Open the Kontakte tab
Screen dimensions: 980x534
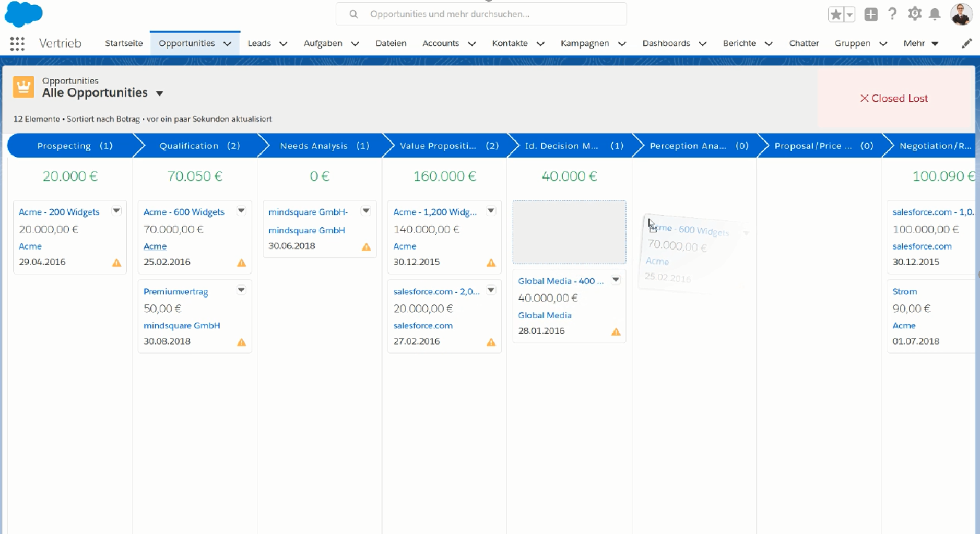[510, 43]
